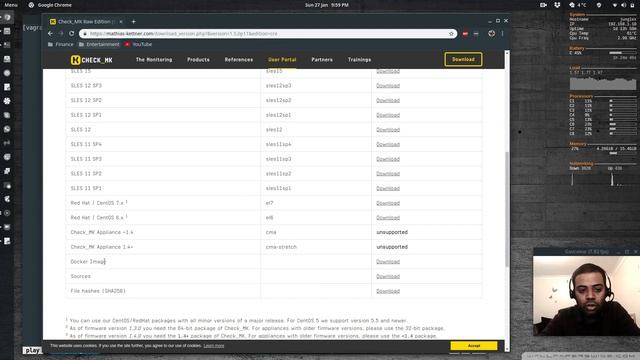The height and width of the screenshot is (360, 640).
Task: Open the weather indicator showing 4°C
Action: [578, 5]
